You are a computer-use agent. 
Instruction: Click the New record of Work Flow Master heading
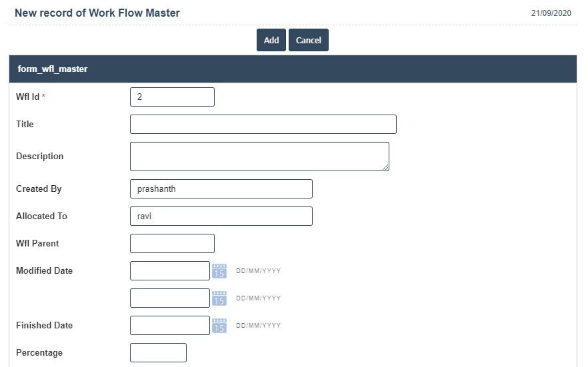coord(97,13)
